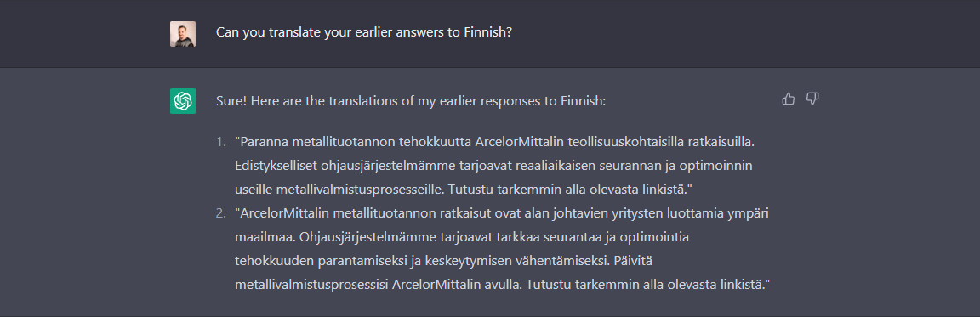
Task: Click the line starting "Paranna metallituotannon tehokkuutta"
Action: (495, 142)
